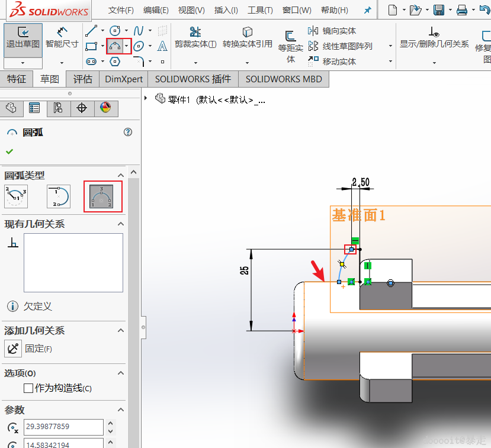
Task: Open rectangle tool dropdown arrow
Action: [x=102, y=46]
